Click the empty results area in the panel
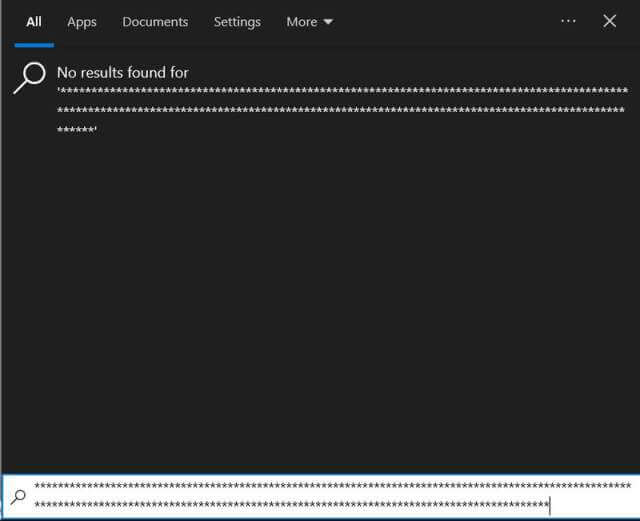This screenshot has height=521, width=640. [320, 300]
